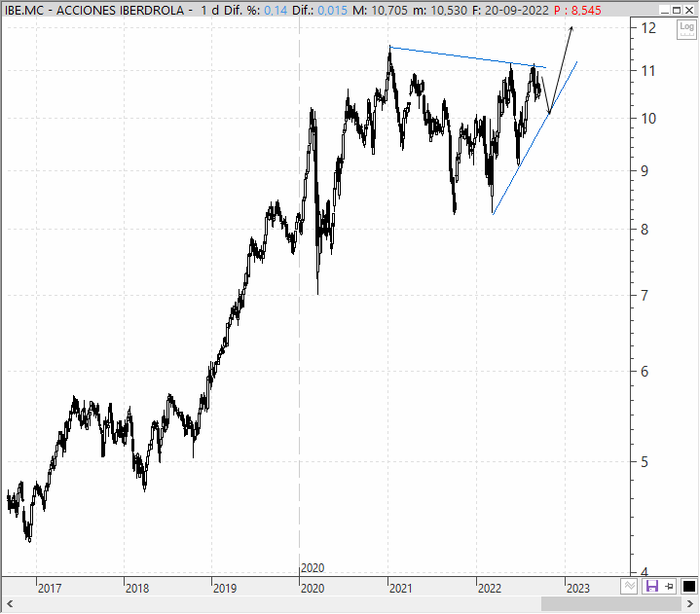Click the horizontal scrollbar right arrow
The image size is (700, 614).
pyautogui.click(x=690, y=604)
